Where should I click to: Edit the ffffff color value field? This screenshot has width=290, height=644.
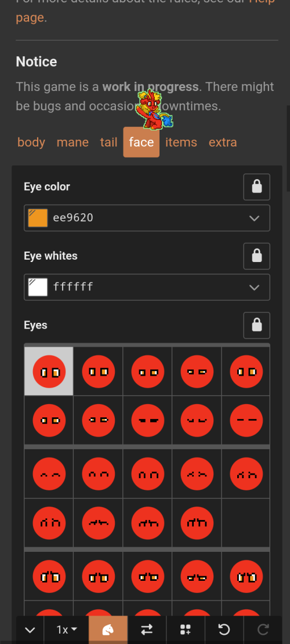(148, 287)
